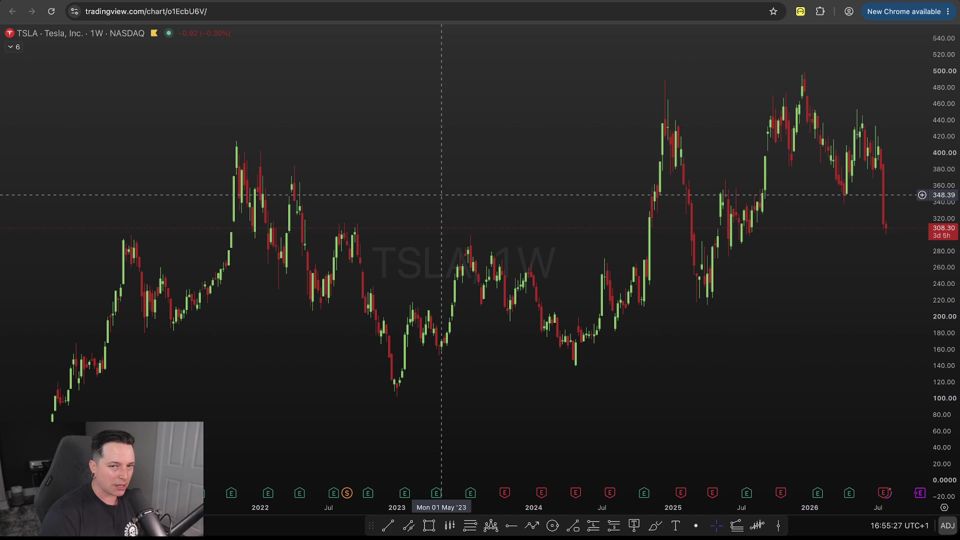Select the Cross cursor tool

pyautogui.click(x=716, y=525)
